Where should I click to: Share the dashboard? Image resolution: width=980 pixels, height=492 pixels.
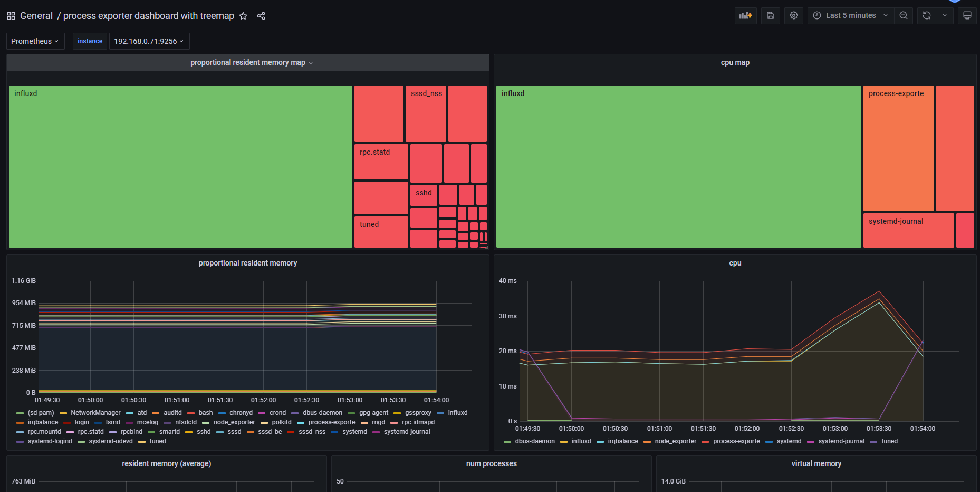[261, 16]
